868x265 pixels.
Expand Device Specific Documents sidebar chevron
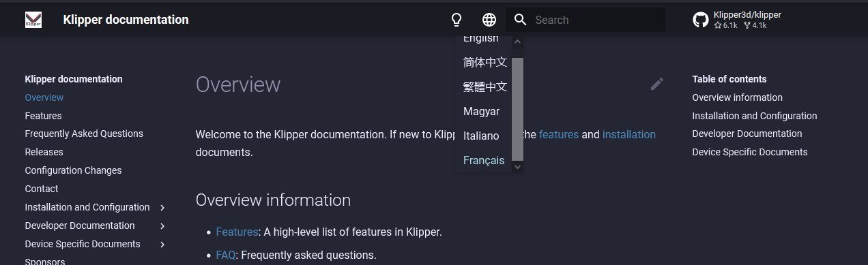162,244
